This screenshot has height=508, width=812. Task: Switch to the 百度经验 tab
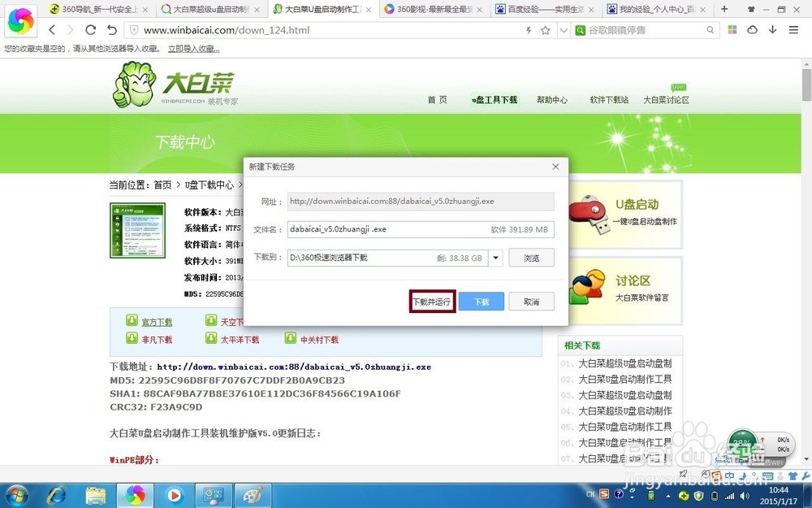coord(546,9)
